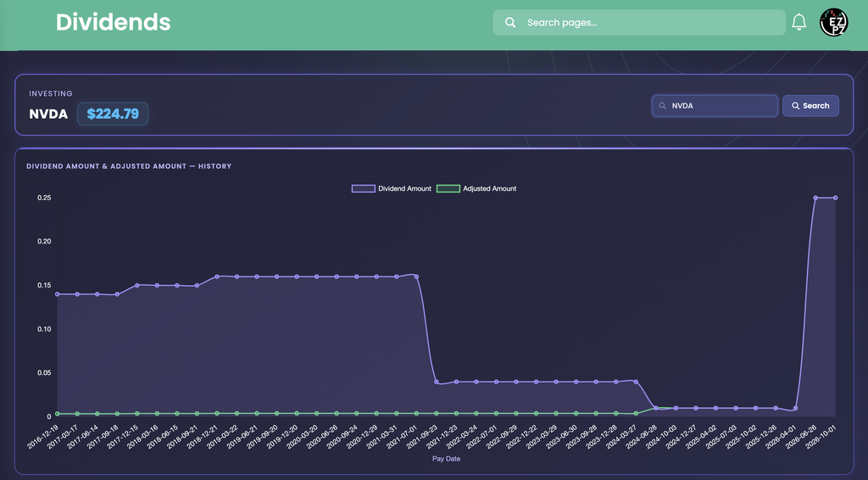
Task: Click the 0.20 y-axis label
Action: click(44, 242)
